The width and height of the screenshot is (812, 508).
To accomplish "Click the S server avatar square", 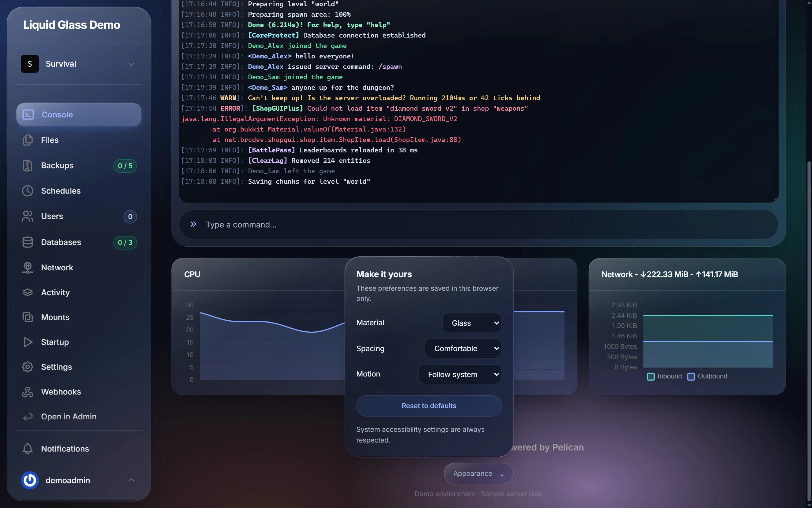I will (x=30, y=64).
